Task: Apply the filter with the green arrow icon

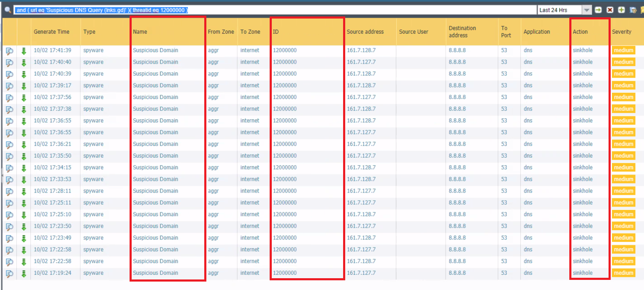Action: click(598, 10)
